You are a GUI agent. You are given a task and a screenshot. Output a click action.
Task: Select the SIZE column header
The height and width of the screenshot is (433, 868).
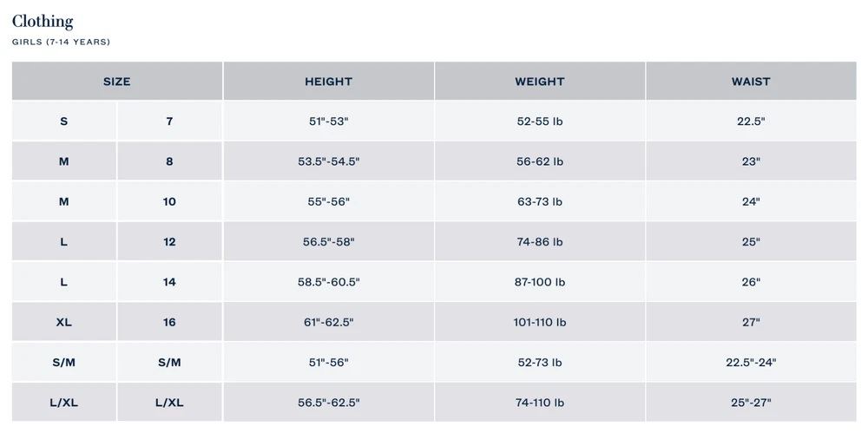[x=116, y=82]
